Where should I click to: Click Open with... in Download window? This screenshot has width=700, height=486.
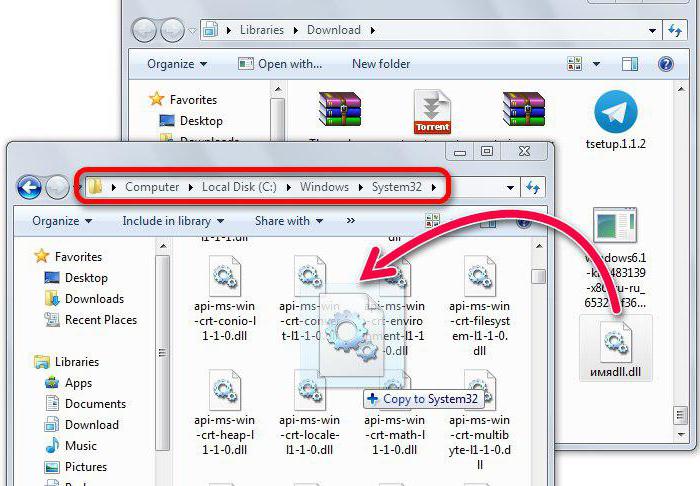[279, 64]
